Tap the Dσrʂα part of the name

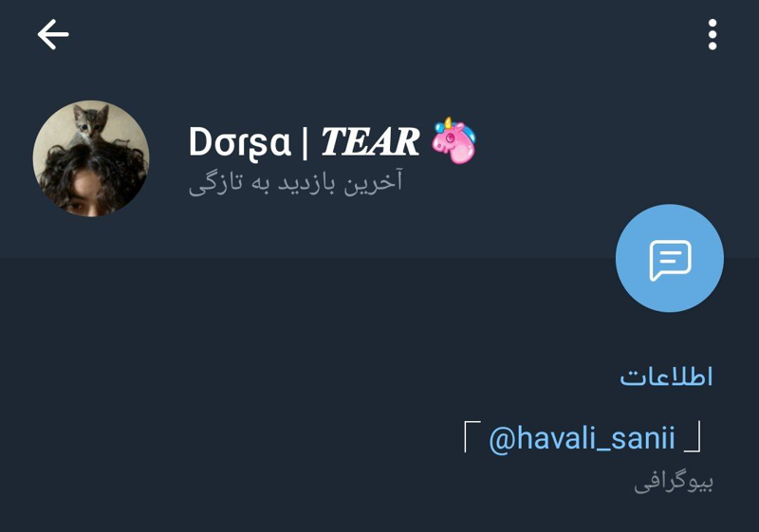click(240, 142)
